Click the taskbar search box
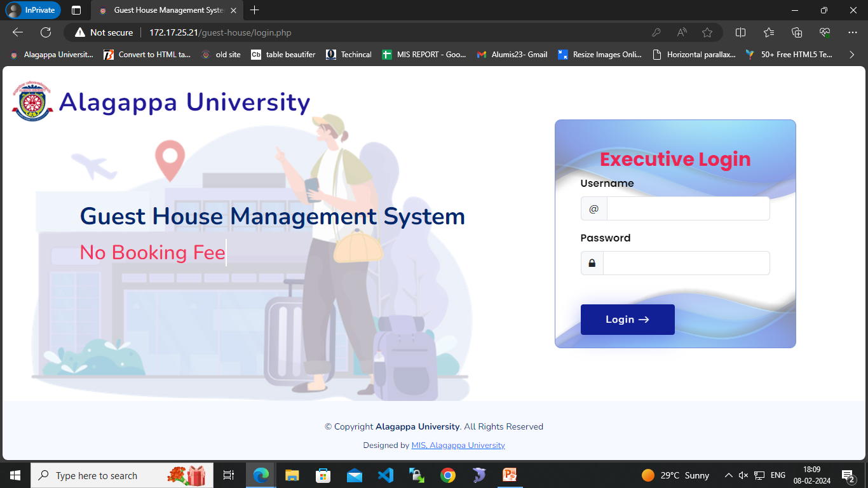 click(x=121, y=475)
